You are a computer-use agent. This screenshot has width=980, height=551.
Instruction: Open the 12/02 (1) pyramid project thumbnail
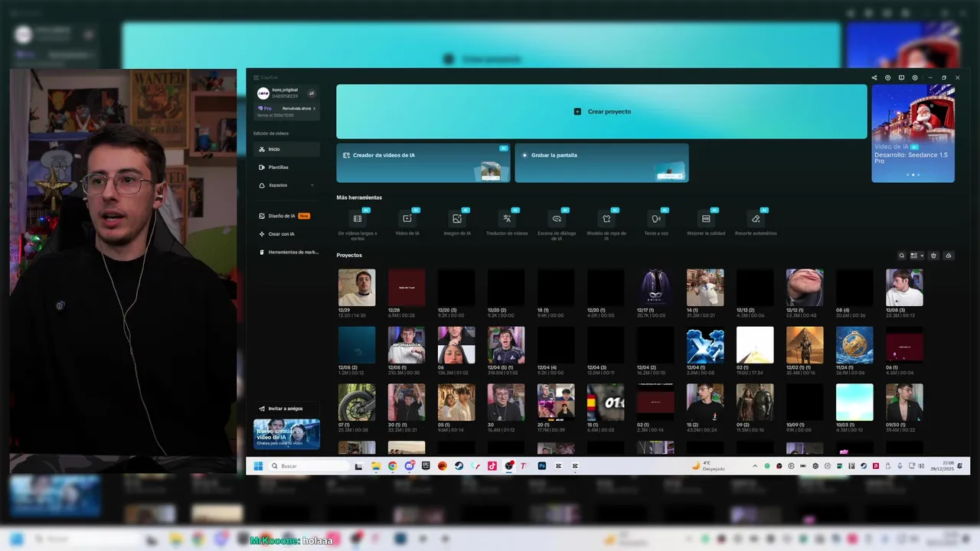click(805, 345)
